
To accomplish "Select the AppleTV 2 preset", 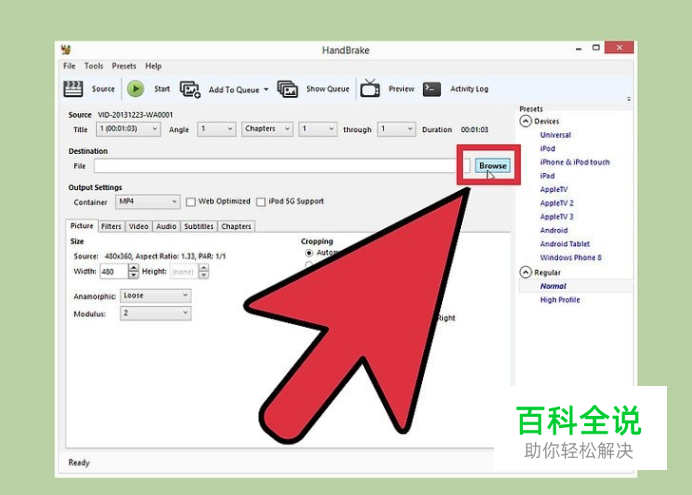I will tap(557, 203).
